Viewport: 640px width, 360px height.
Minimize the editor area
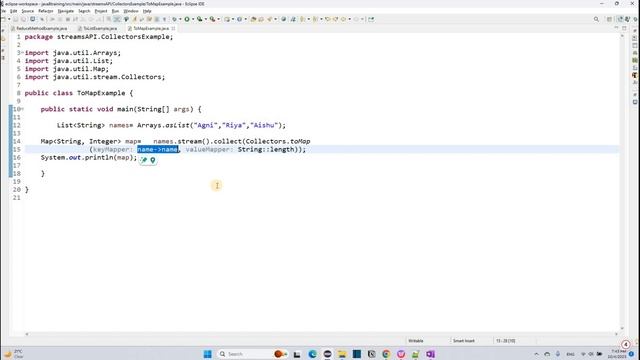[x=616, y=28]
